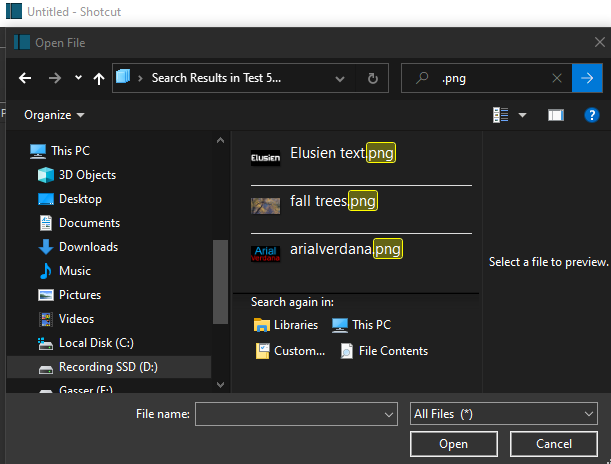Image resolution: width=611 pixels, height=464 pixels.
Task: Select 3D Objects in navigation tree
Action: pos(87,175)
